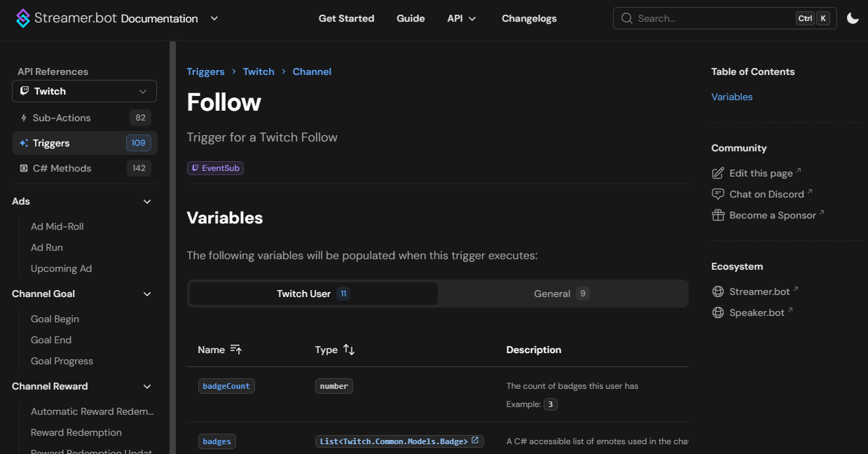Screen dimensions: 868x454
Task: Open the Streamer.bot ecosystem link
Action: point(759,291)
